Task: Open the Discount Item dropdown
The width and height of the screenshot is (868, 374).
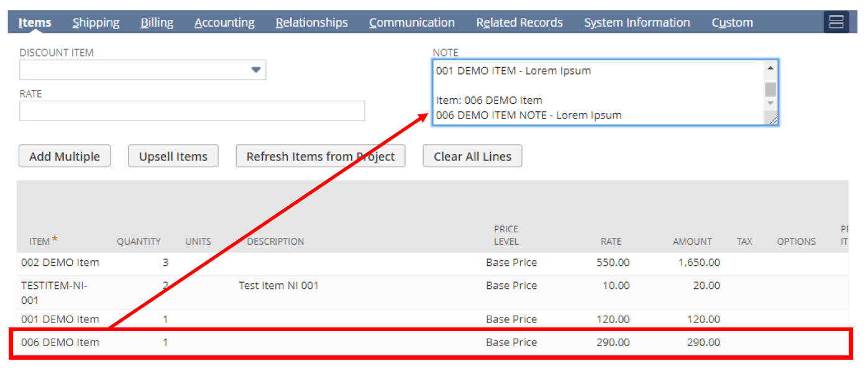Action: (x=255, y=70)
